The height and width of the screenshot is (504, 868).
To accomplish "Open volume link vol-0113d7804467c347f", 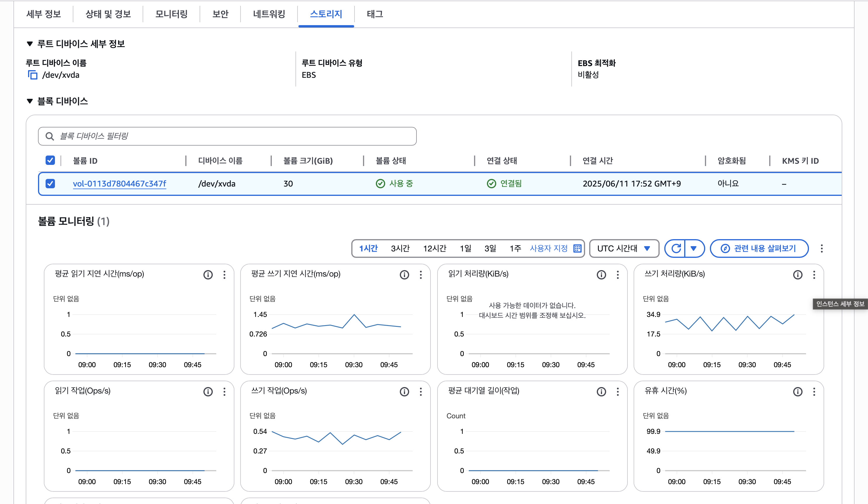I will point(119,184).
